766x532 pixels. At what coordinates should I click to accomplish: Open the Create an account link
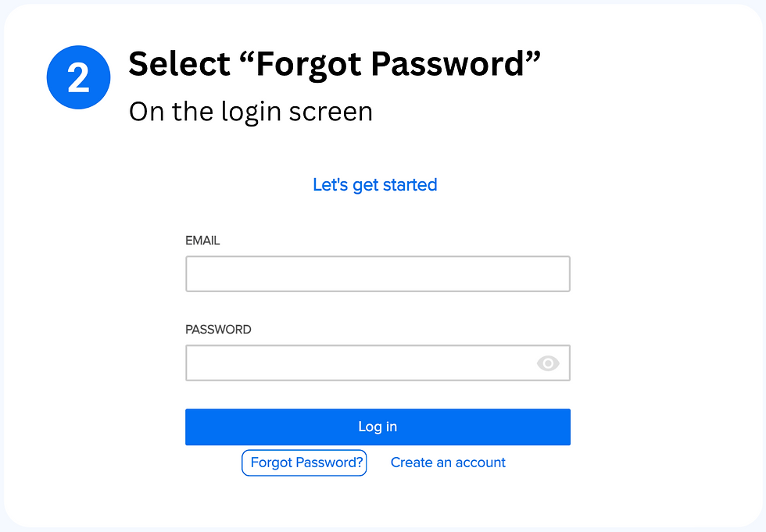pyautogui.click(x=448, y=462)
